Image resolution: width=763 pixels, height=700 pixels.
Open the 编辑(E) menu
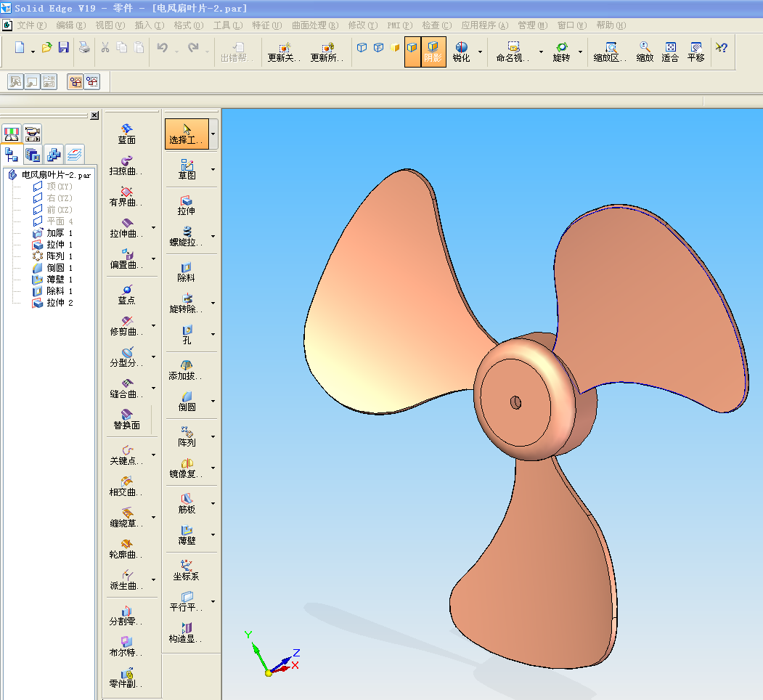pos(70,25)
